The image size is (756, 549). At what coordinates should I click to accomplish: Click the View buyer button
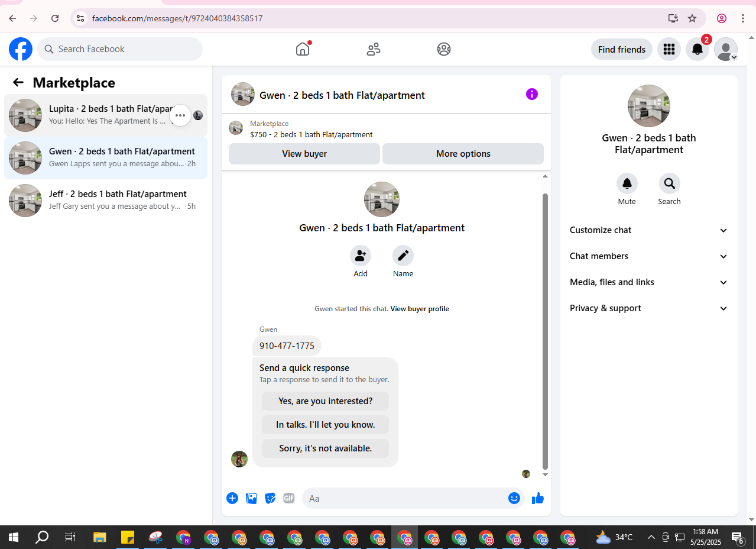304,154
